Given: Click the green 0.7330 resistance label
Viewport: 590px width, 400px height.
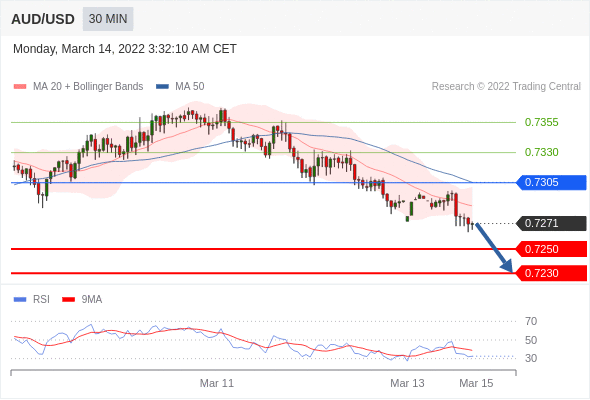Looking at the screenshot, I should [541, 152].
